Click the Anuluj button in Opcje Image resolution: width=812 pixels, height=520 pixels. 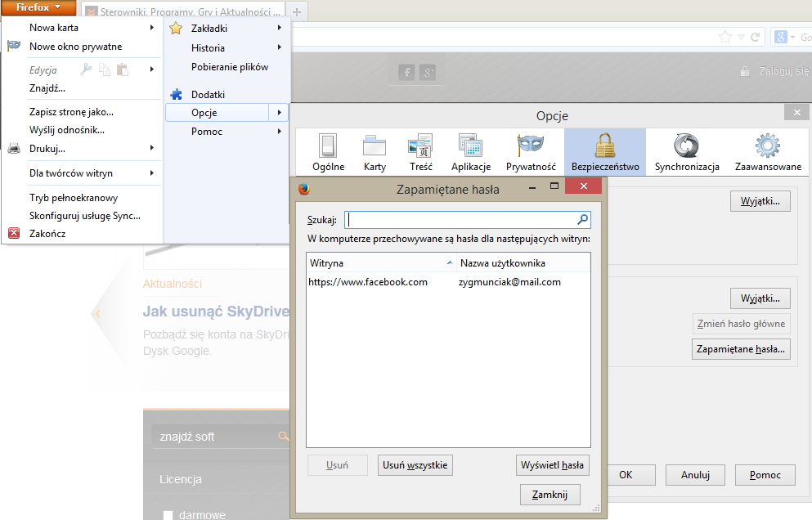(x=695, y=475)
